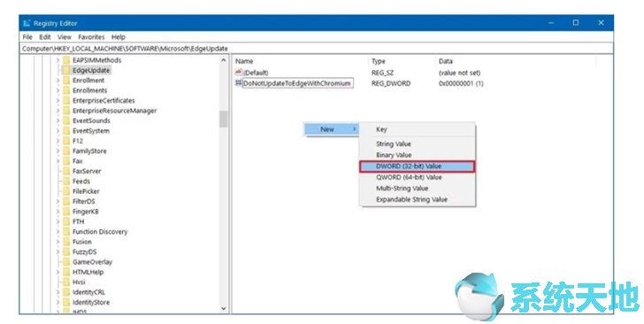Click the FaxServer folder icon
Screen dimensions: 644x324
[x=66, y=171]
